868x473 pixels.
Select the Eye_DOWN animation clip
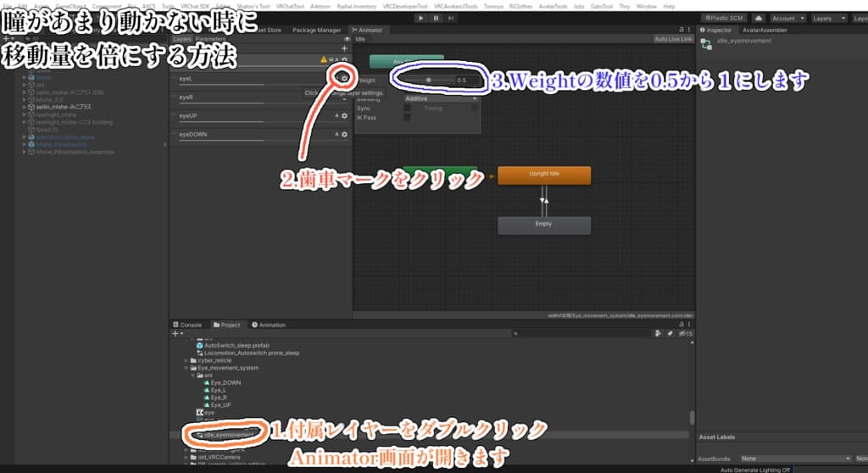pyautogui.click(x=222, y=382)
